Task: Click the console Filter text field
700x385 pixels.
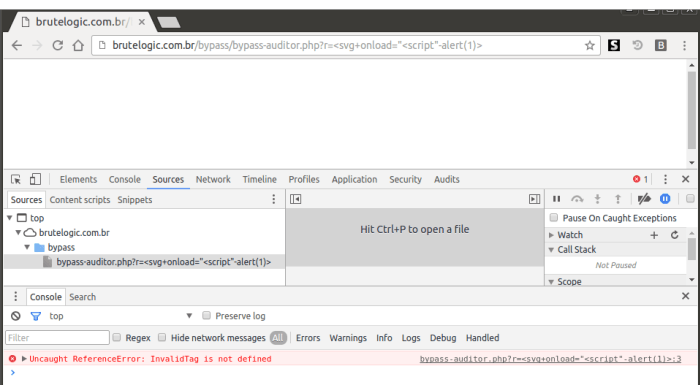Action: pyautogui.click(x=57, y=338)
